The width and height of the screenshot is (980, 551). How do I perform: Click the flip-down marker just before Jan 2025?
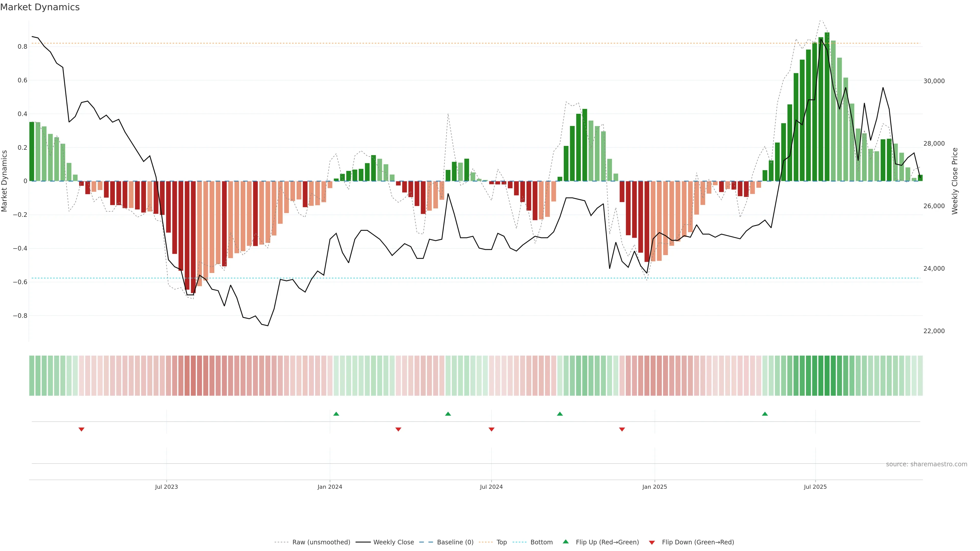pyautogui.click(x=622, y=429)
